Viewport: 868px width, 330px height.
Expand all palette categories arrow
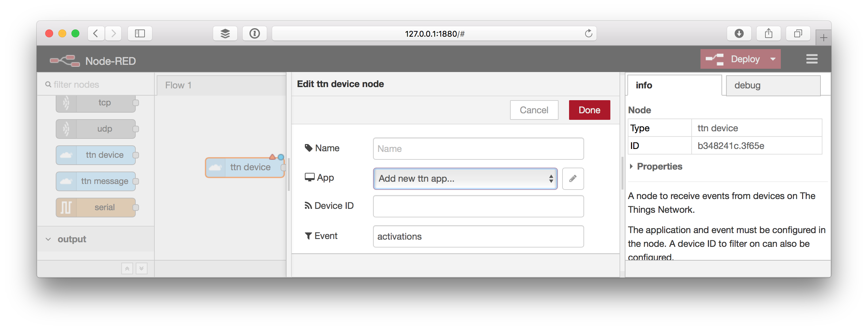(x=142, y=268)
